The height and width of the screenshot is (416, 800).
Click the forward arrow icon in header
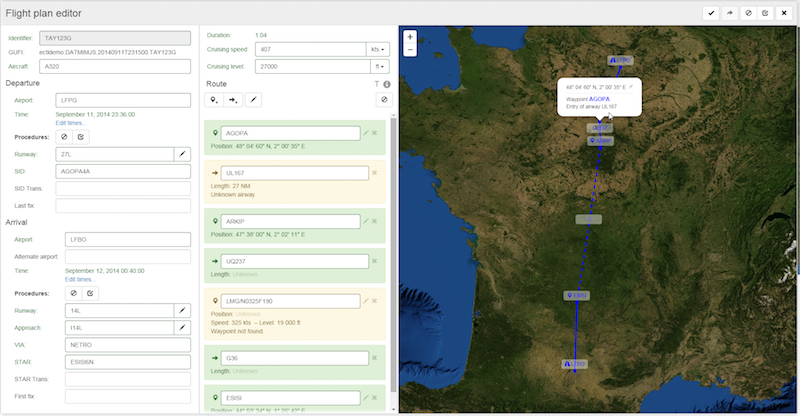point(730,13)
